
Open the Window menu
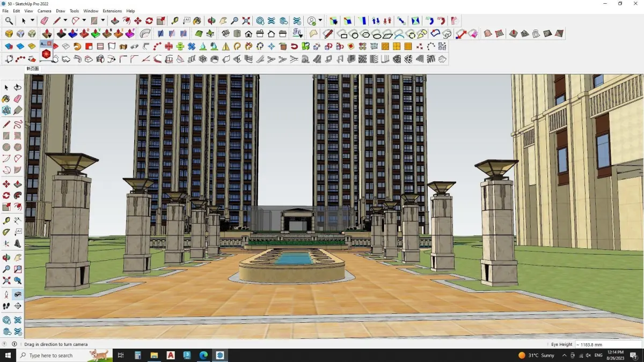(91, 11)
